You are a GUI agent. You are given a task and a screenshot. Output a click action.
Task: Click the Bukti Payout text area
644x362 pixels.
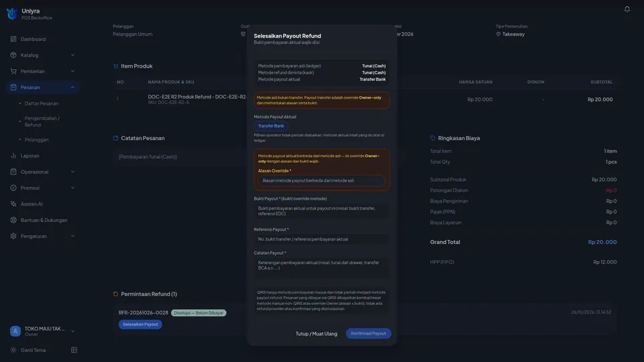(321, 211)
